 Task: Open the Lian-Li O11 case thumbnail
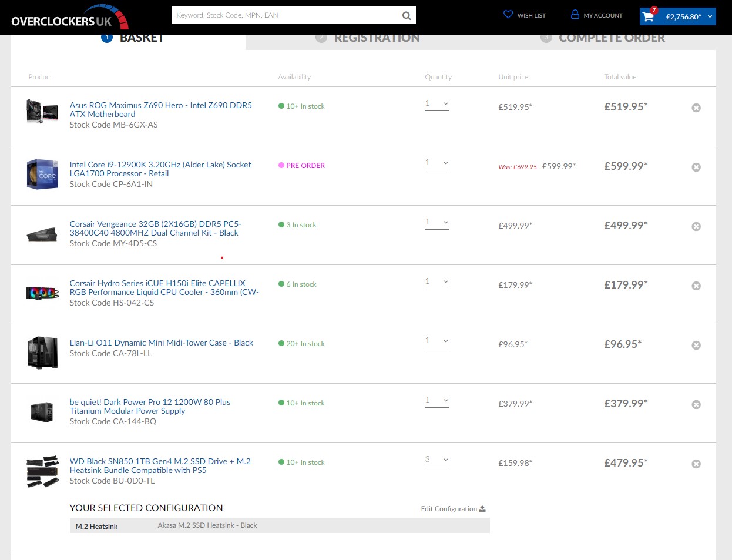42,353
